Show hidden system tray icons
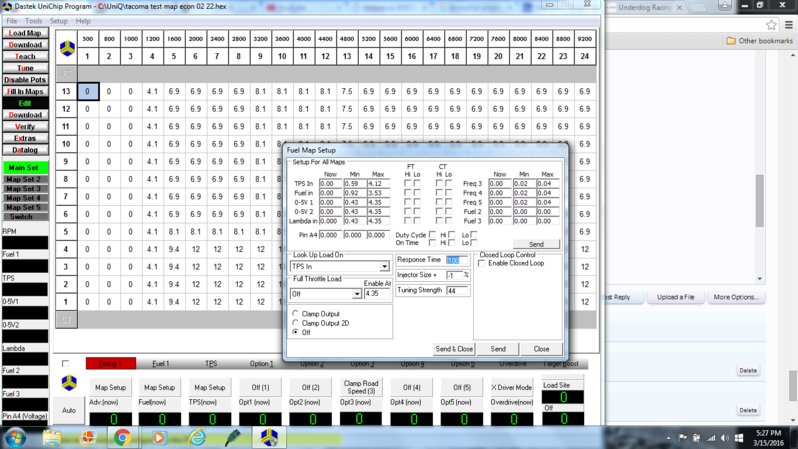This screenshot has height=449, width=798. coord(668,438)
